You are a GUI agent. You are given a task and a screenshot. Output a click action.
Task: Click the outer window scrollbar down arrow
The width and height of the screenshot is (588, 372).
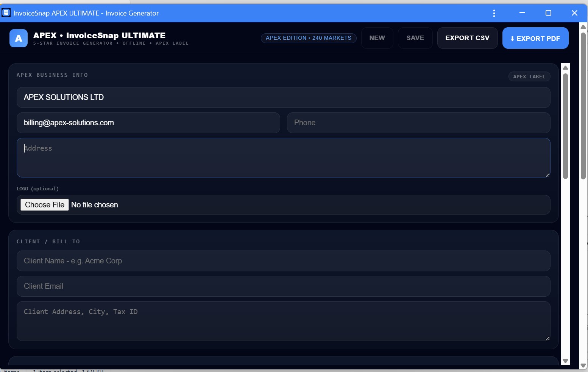click(583, 366)
